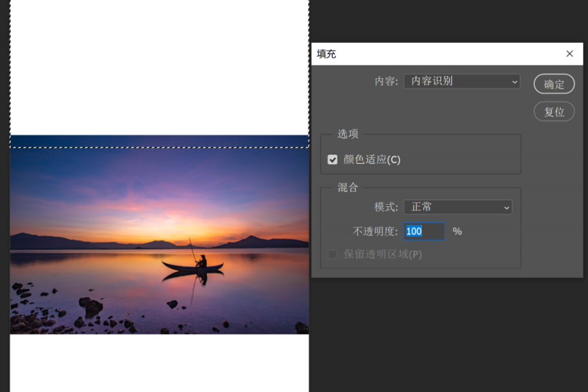Click the boat silhouette in the photo
Screen dimensions: 588x392
pyautogui.click(x=192, y=267)
